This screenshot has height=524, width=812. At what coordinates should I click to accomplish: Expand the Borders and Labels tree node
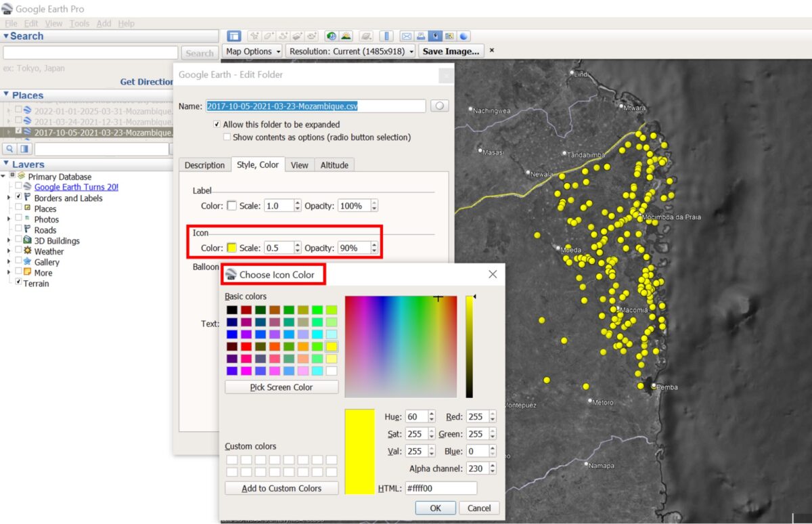9,198
